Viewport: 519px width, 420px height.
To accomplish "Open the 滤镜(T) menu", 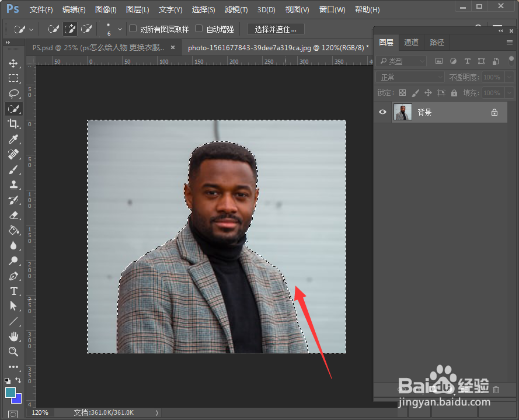I will pos(236,9).
